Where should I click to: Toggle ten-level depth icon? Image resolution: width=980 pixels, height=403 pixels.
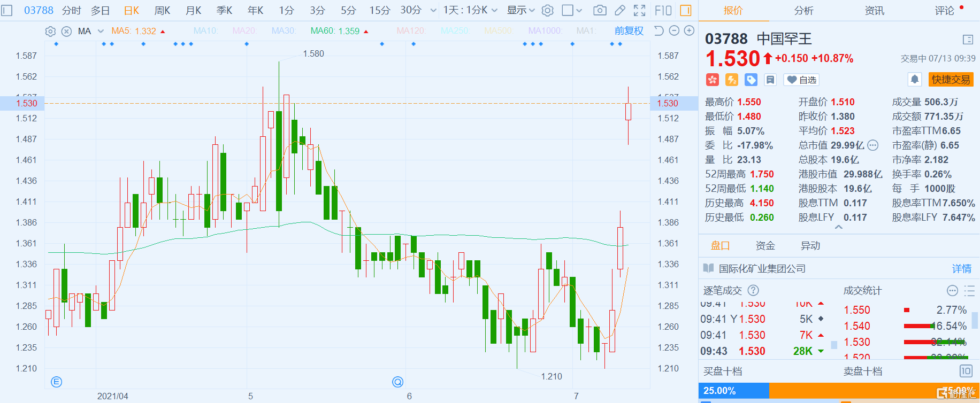coord(966,371)
